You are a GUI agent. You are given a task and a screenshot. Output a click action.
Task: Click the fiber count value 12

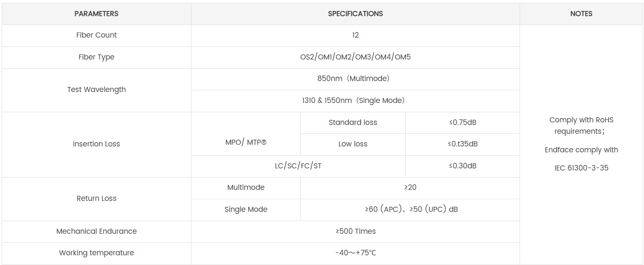[x=355, y=35]
